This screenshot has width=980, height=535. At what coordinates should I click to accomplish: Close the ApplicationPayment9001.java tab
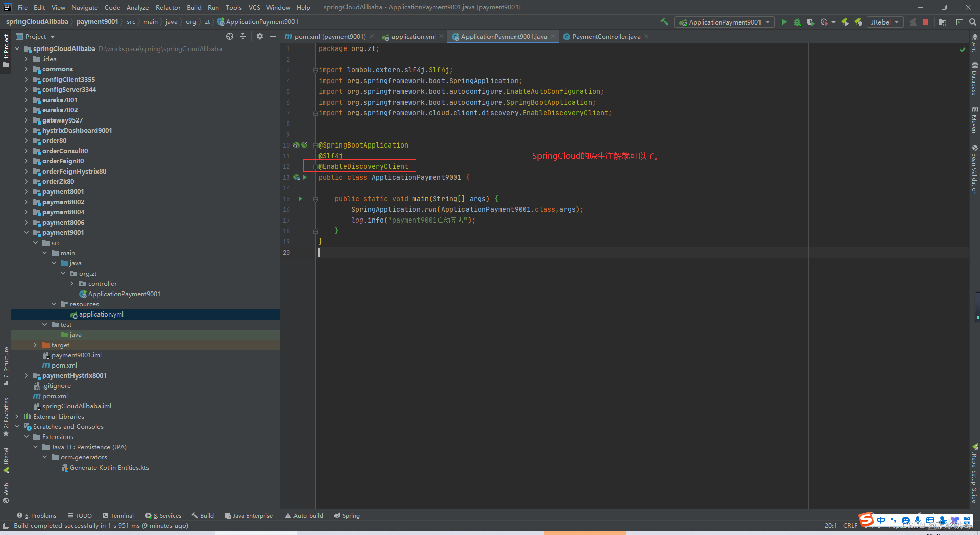pyautogui.click(x=553, y=36)
